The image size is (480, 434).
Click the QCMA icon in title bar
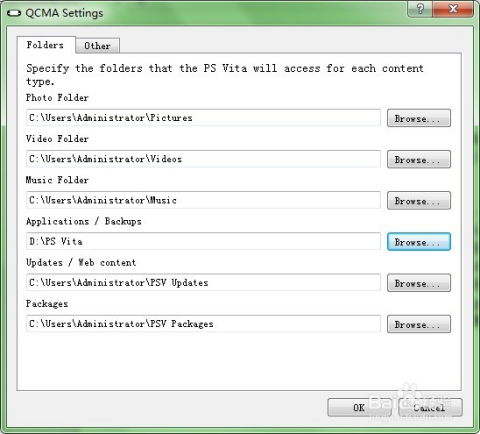pos(14,13)
